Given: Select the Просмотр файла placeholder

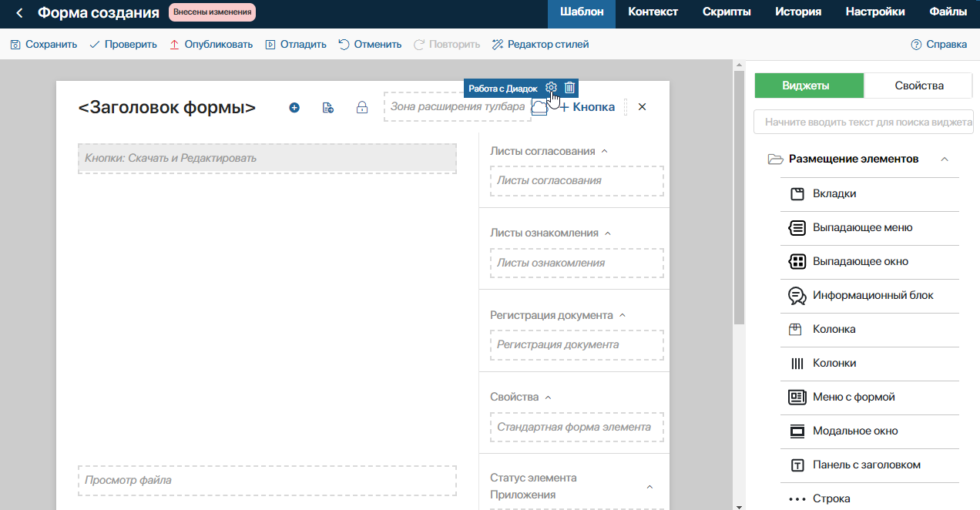Looking at the screenshot, I should (x=267, y=480).
